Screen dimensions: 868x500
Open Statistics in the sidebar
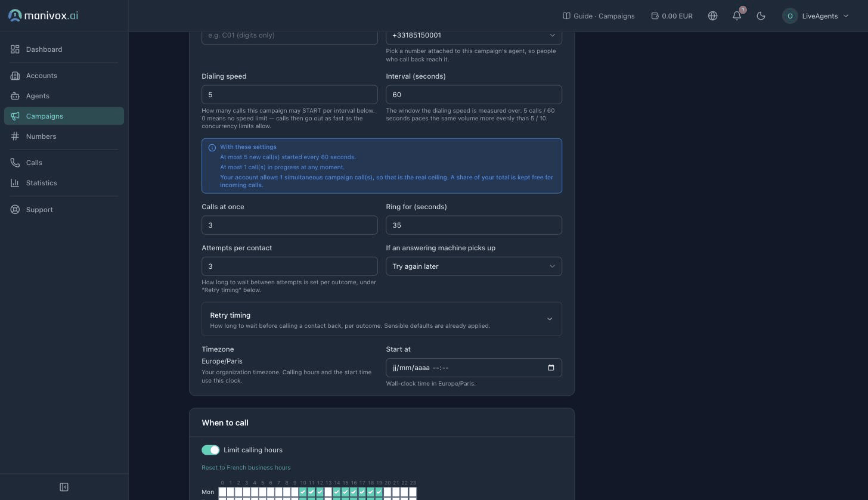[x=64, y=183]
